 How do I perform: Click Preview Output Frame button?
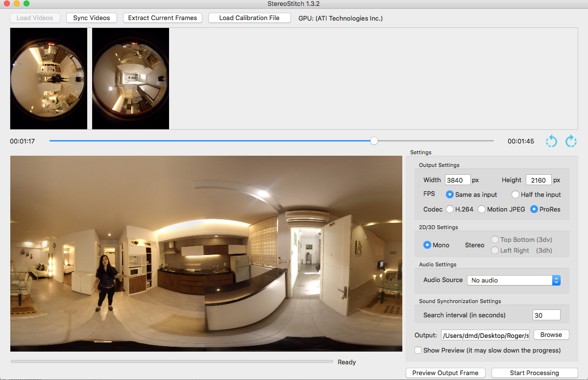[445, 373]
